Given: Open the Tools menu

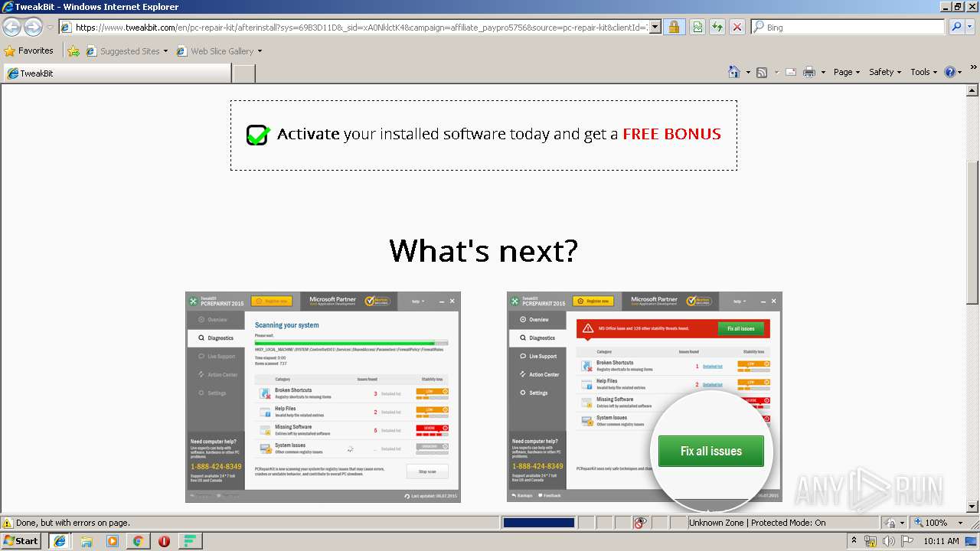Looking at the screenshot, I should pyautogui.click(x=923, y=72).
